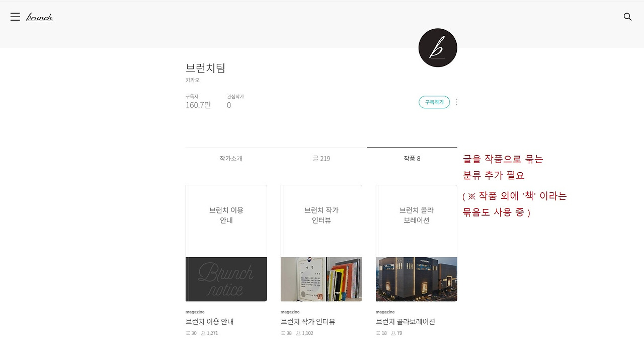Click the brunch logo
Screen dimensions: 644x348
coord(39,17)
